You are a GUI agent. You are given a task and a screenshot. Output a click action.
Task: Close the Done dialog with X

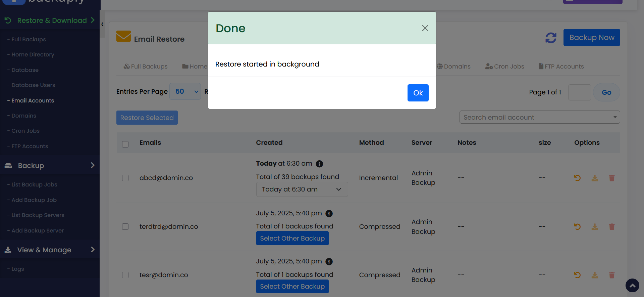[425, 28]
